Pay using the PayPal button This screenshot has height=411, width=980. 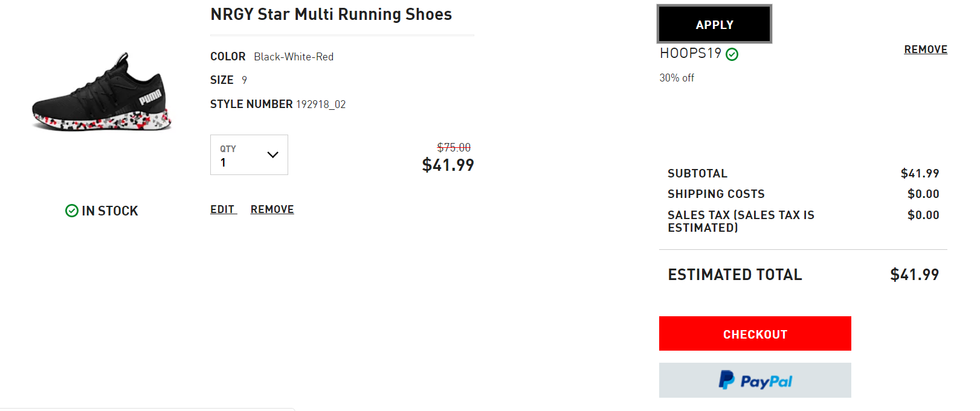pos(755,380)
